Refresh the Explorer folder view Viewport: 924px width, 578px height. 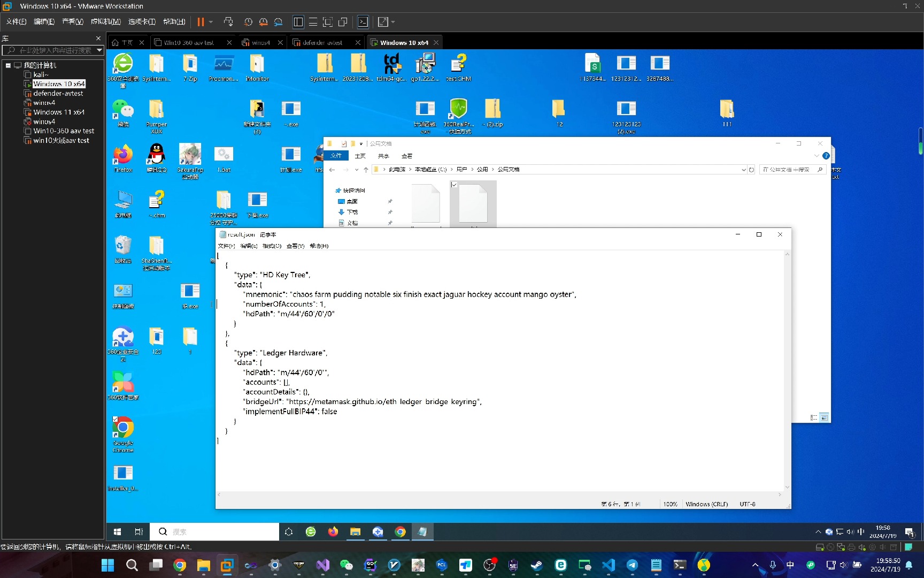pos(751,170)
